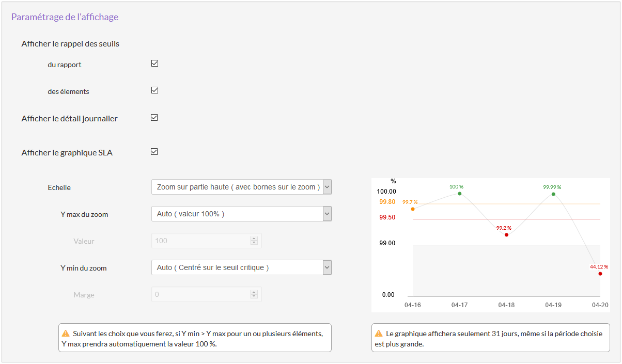
Task: Disable 'Afficher le graphique SLA' checkbox
Action: pyautogui.click(x=154, y=152)
